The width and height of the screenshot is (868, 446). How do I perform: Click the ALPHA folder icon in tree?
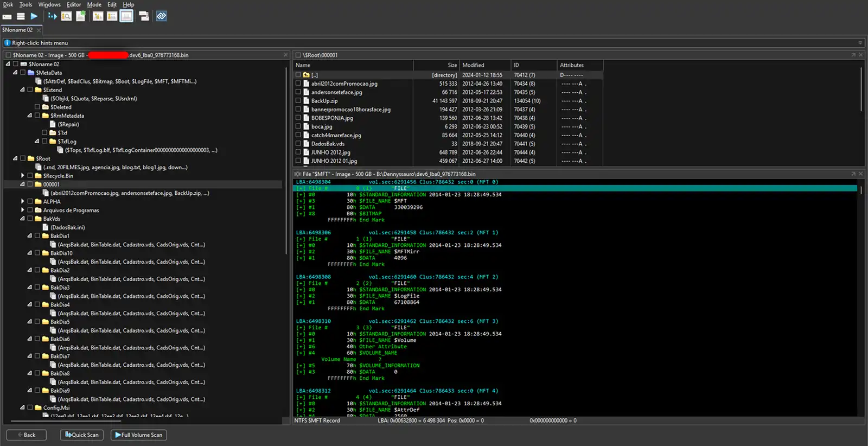(38, 202)
